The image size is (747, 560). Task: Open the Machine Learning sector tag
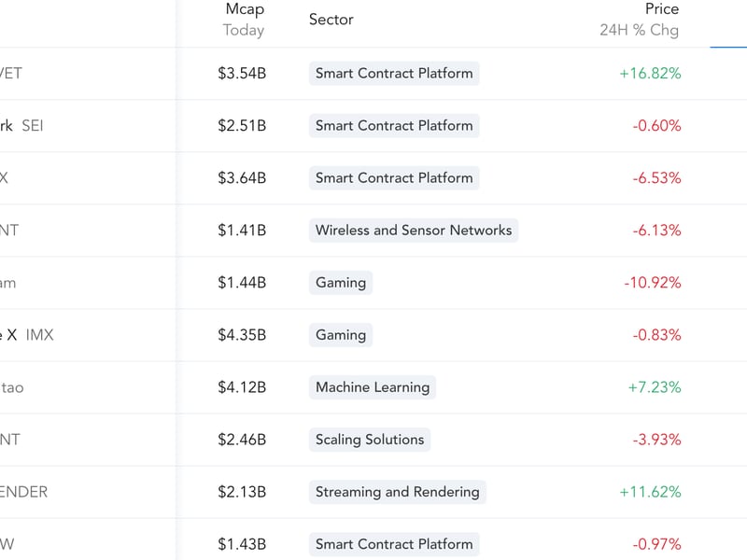point(372,387)
